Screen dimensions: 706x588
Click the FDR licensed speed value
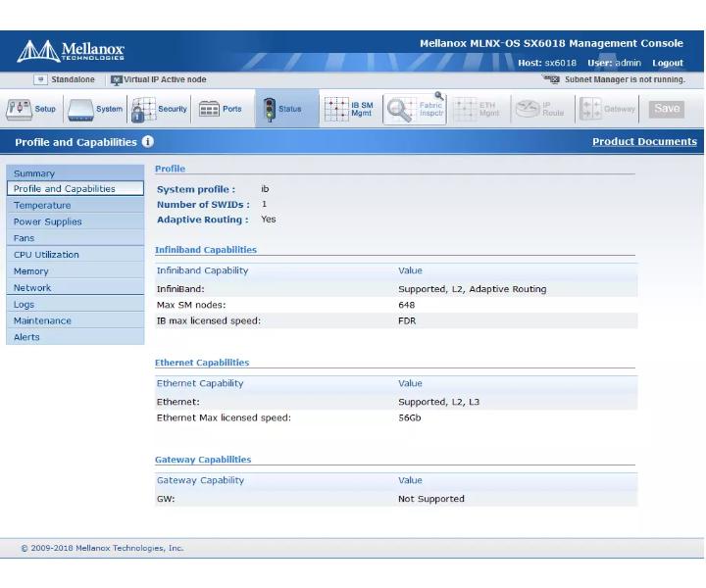pos(407,320)
